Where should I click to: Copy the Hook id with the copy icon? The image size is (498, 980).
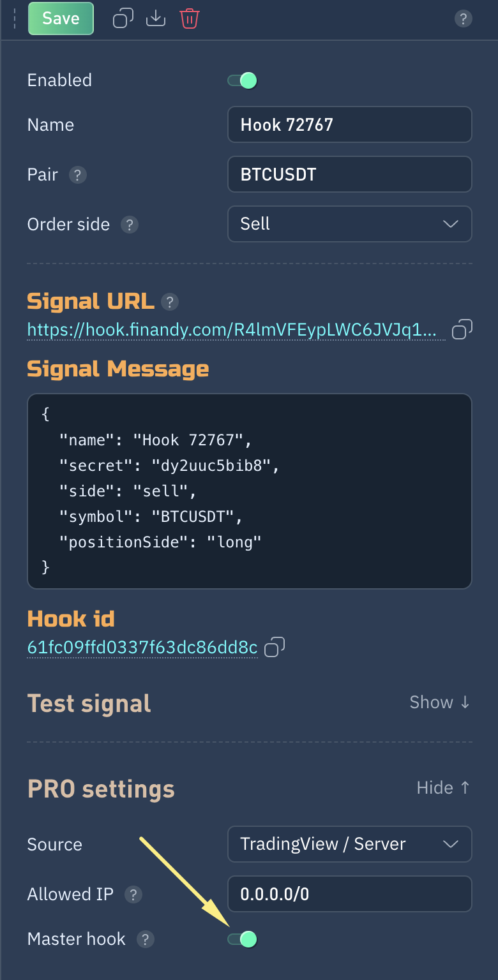[274, 647]
